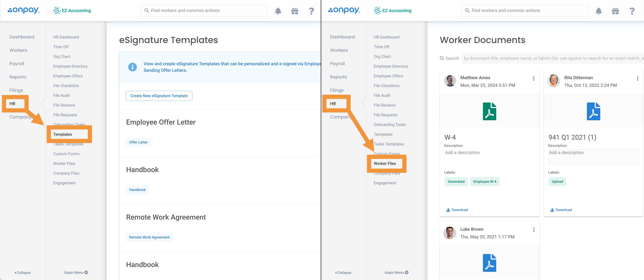
Task: Open File Reviews in right window submenu
Action: click(385, 105)
